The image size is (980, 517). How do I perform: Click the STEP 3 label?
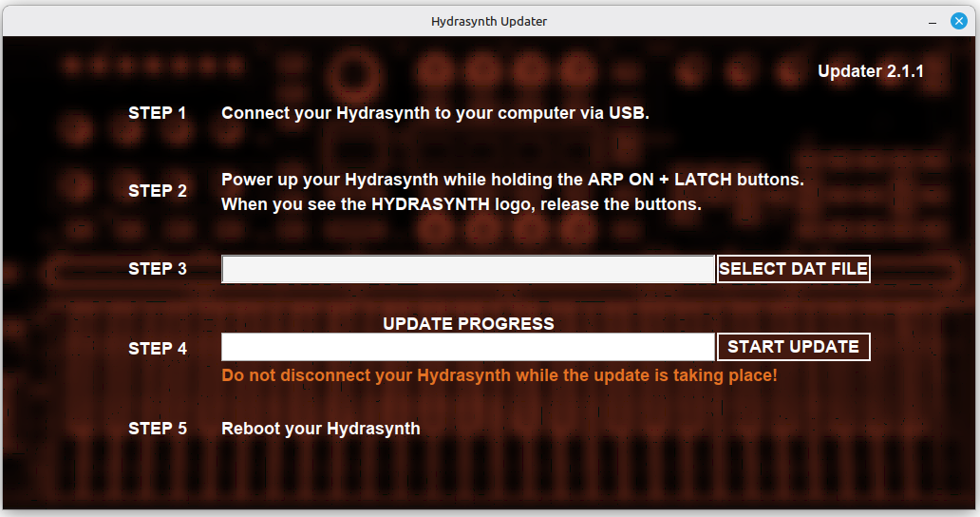click(x=158, y=269)
